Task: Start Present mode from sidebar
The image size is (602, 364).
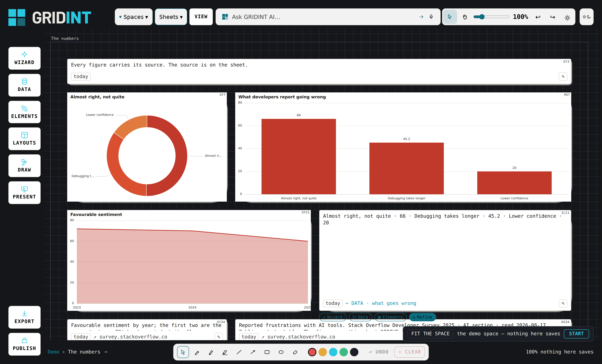Action: 24,192
